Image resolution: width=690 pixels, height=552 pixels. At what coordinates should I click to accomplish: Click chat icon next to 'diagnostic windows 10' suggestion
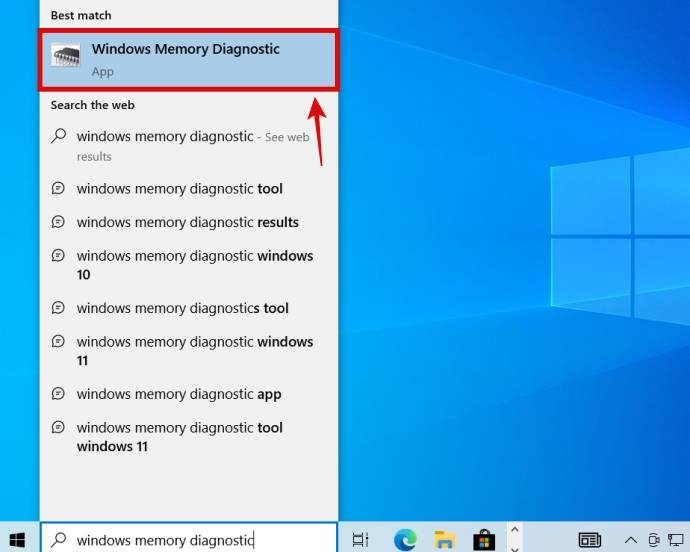(x=58, y=255)
